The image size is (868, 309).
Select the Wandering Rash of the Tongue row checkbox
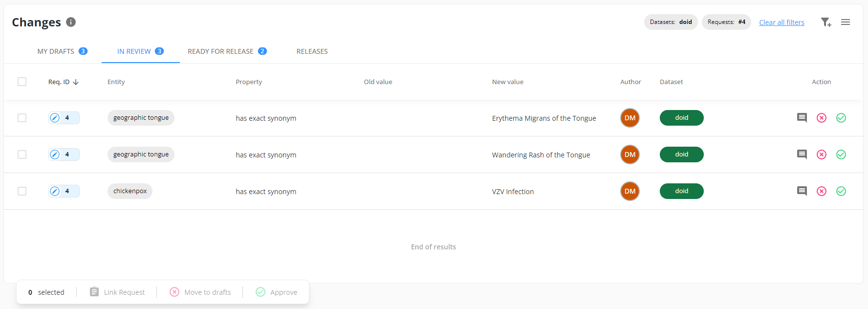click(22, 154)
